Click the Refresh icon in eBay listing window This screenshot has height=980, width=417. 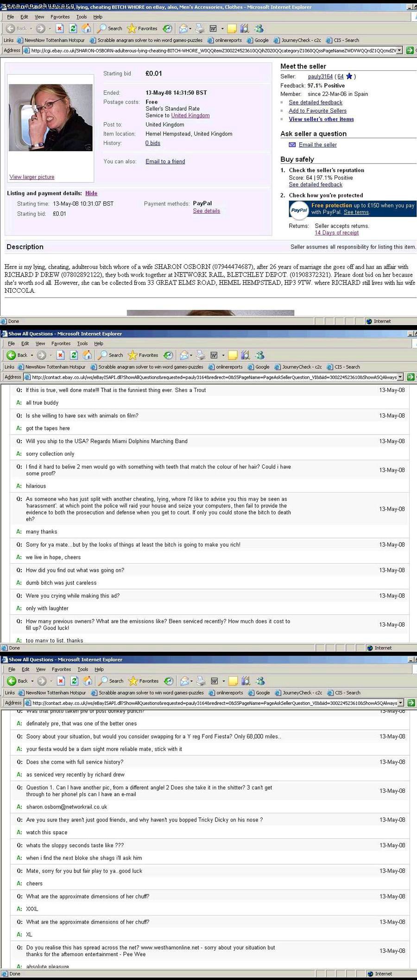pyautogui.click(x=73, y=28)
